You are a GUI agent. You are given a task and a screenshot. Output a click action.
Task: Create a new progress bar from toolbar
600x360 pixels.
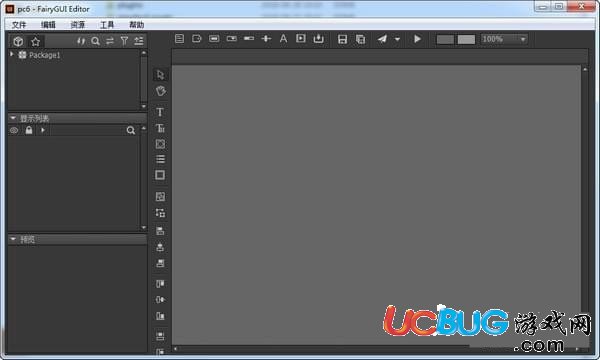[249, 39]
